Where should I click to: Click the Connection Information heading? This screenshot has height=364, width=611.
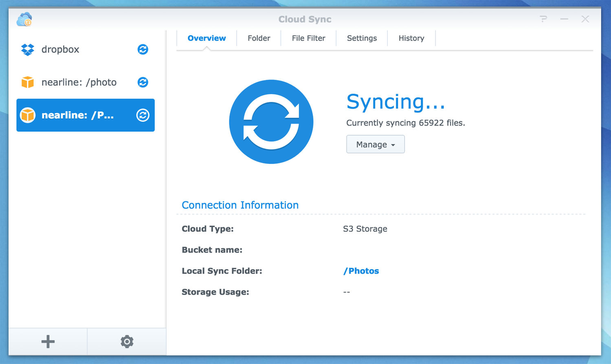click(240, 205)
